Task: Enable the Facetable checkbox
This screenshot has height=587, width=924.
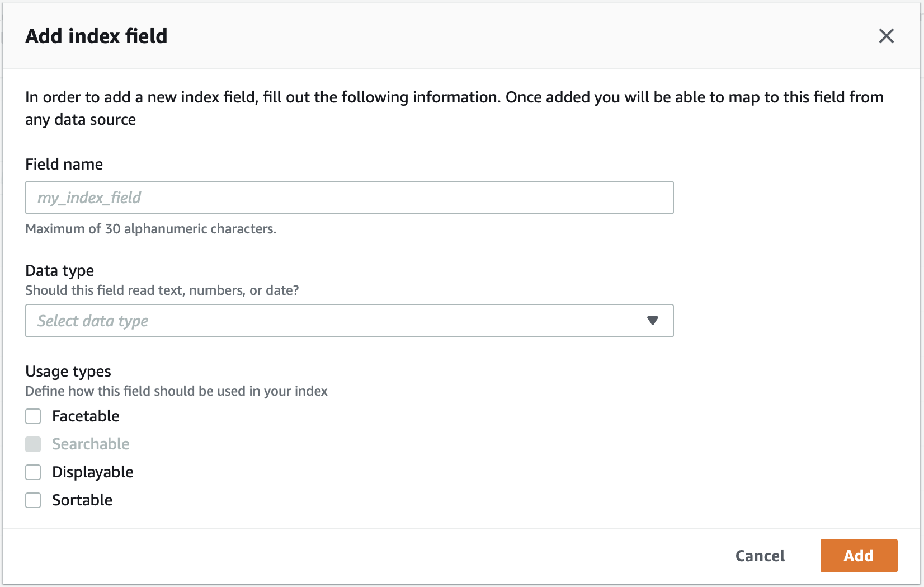Action: point(33,416)
